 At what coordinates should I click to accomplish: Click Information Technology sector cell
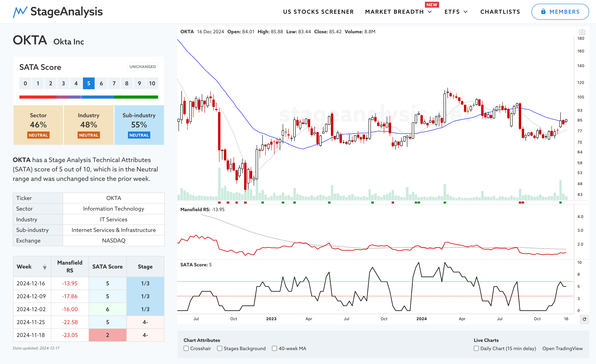point(114,209)
